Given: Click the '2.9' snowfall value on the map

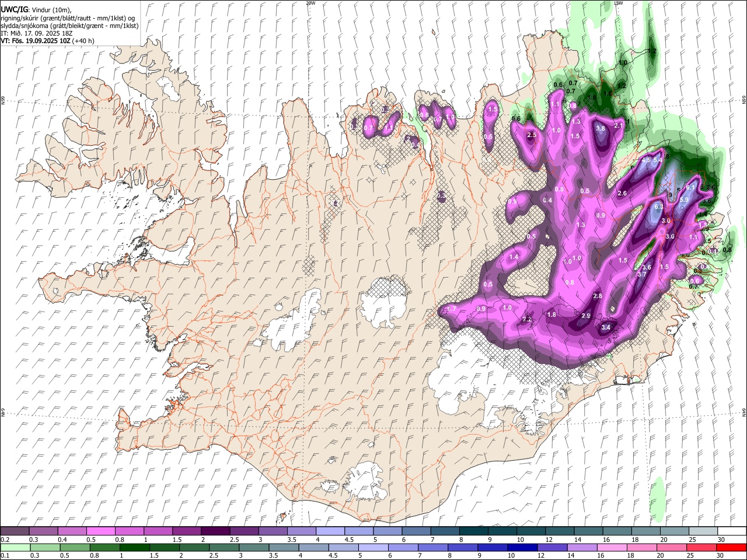Looking at the screenshot, I should pyautogui.click(x=586, y=316).
